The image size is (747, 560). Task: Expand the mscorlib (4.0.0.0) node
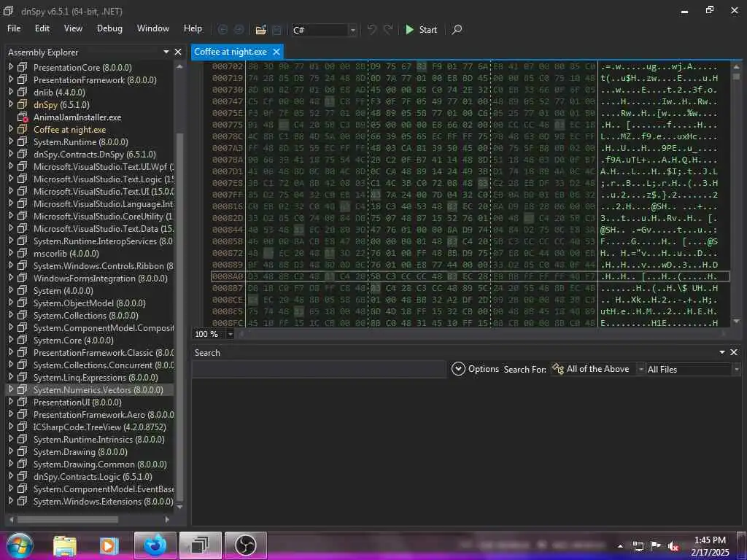[11, 253]
